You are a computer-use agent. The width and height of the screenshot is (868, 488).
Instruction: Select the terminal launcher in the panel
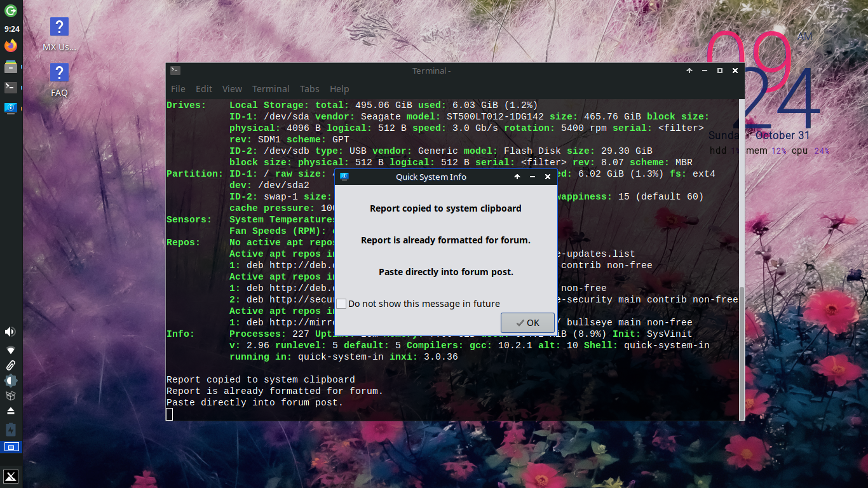[x=11, y=87]
